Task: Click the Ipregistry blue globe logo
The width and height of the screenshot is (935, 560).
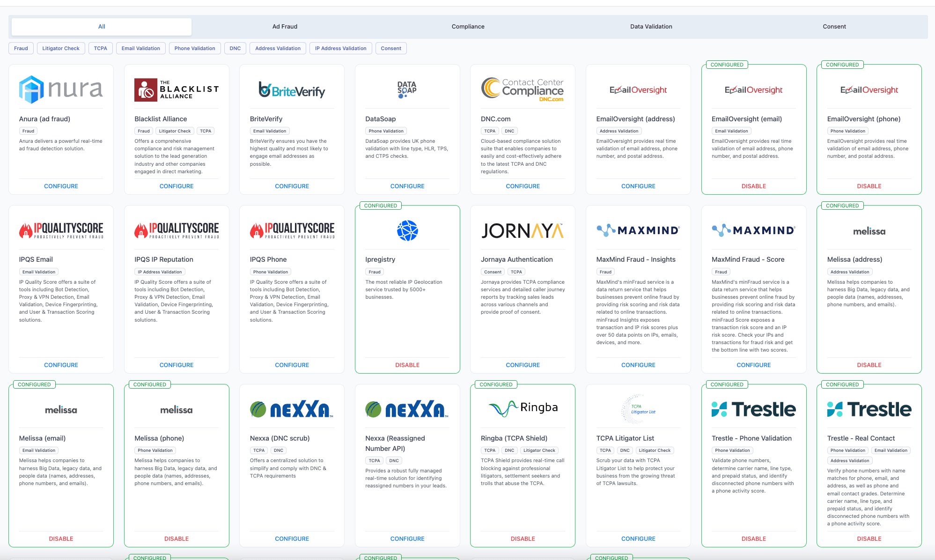Action: [407, 230]
